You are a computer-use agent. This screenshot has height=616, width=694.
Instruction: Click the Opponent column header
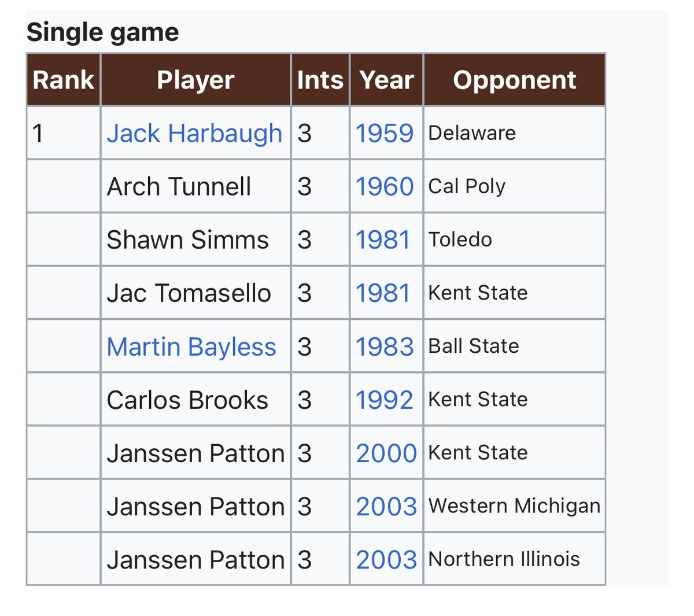pos(515,80)
